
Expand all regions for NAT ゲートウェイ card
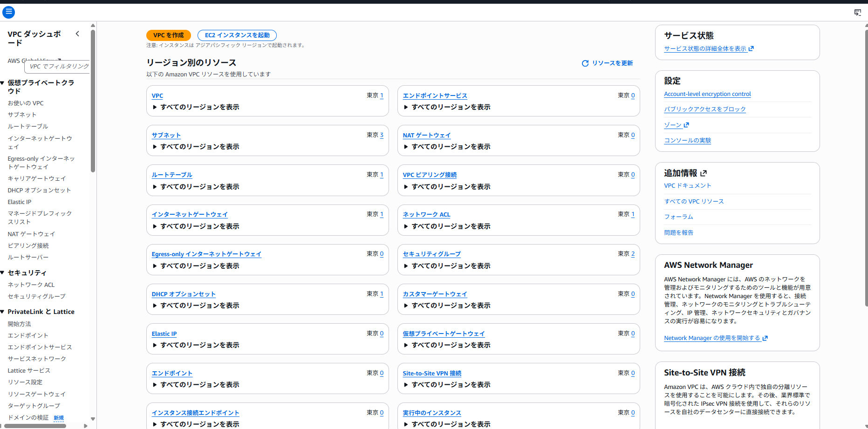click(x=447, y=147)
